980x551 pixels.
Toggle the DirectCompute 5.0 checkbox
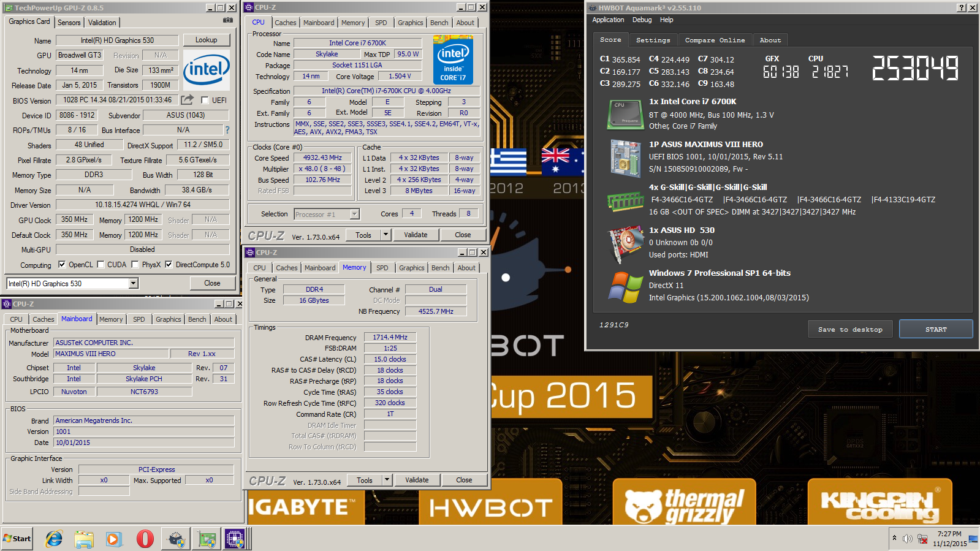point(169,265)
